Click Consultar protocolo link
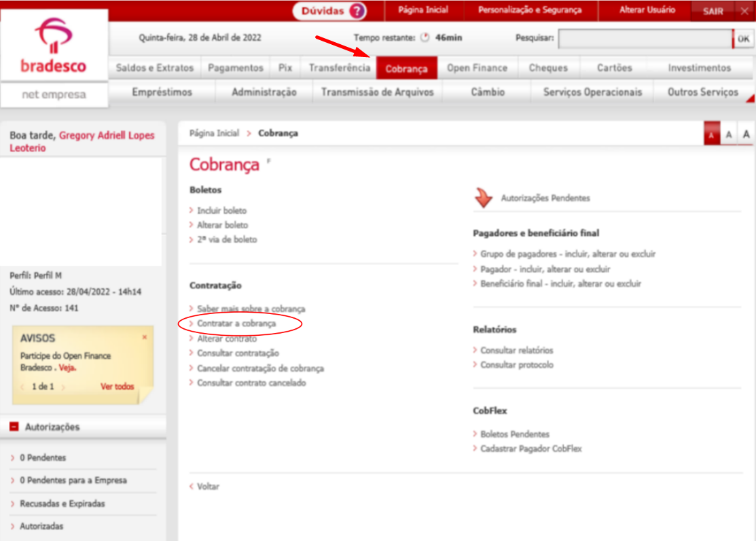756x541 pixels. pyautogui.click(x=517, y=365)
